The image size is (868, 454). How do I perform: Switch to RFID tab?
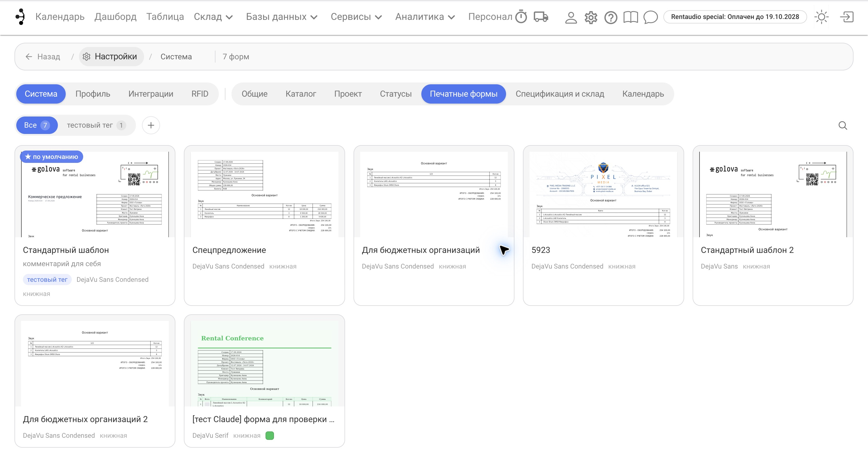coord(200,94)
